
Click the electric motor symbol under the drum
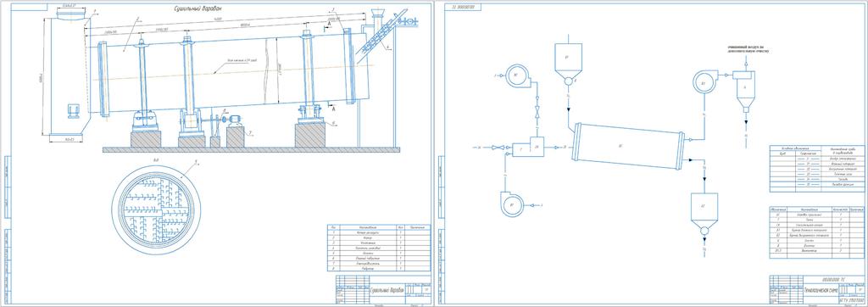(x=236, y=119)
